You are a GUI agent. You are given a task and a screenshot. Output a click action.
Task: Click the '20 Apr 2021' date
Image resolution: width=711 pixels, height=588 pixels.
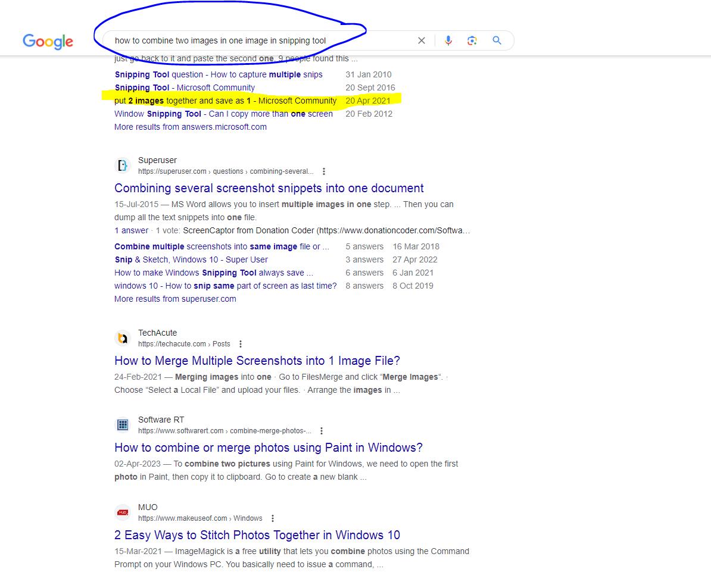368,101
